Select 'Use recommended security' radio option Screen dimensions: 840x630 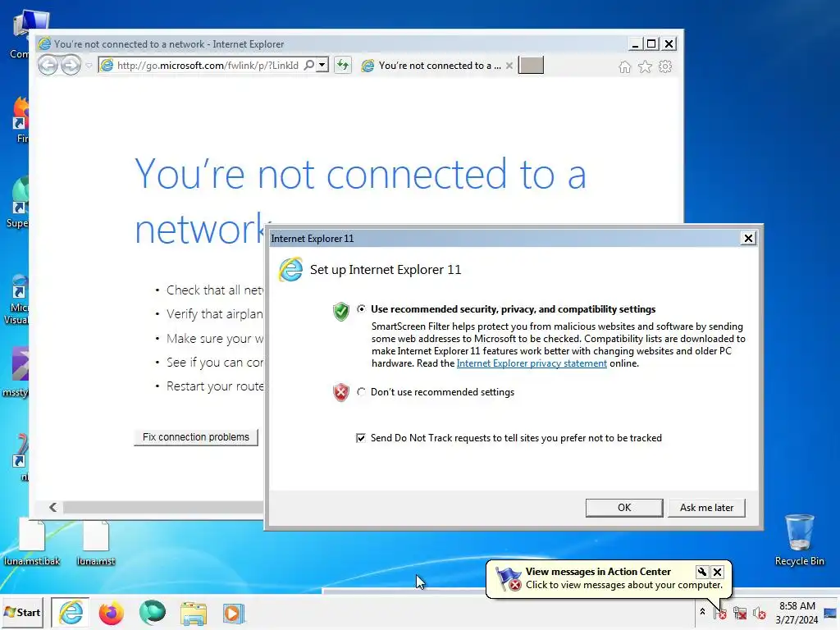362,309
